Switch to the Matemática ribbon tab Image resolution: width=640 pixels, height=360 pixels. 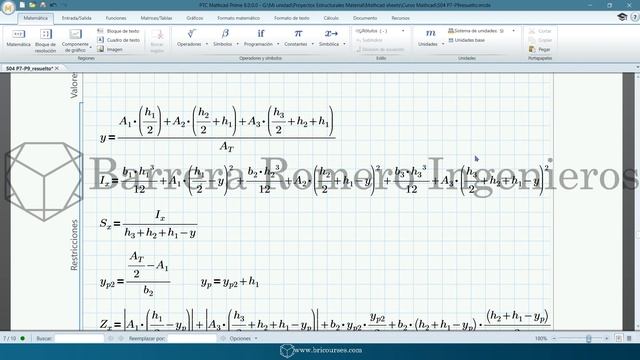[36, 18]
